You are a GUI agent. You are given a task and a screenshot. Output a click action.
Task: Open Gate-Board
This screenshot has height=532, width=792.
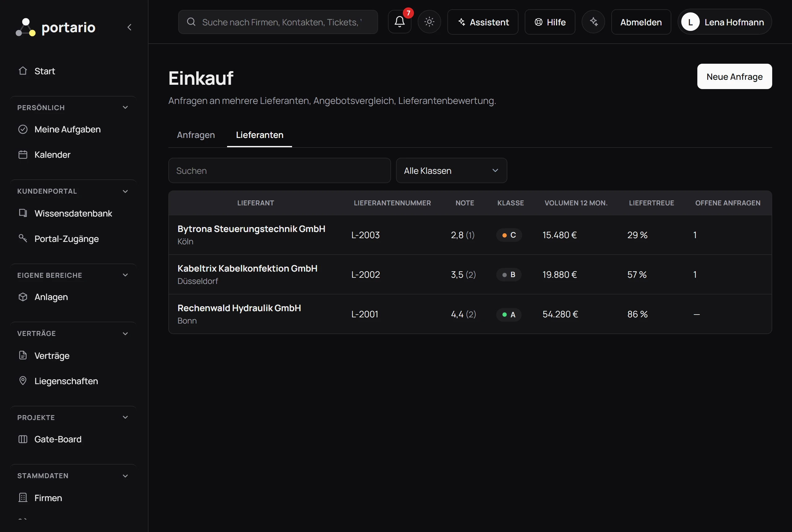(74, 439)
